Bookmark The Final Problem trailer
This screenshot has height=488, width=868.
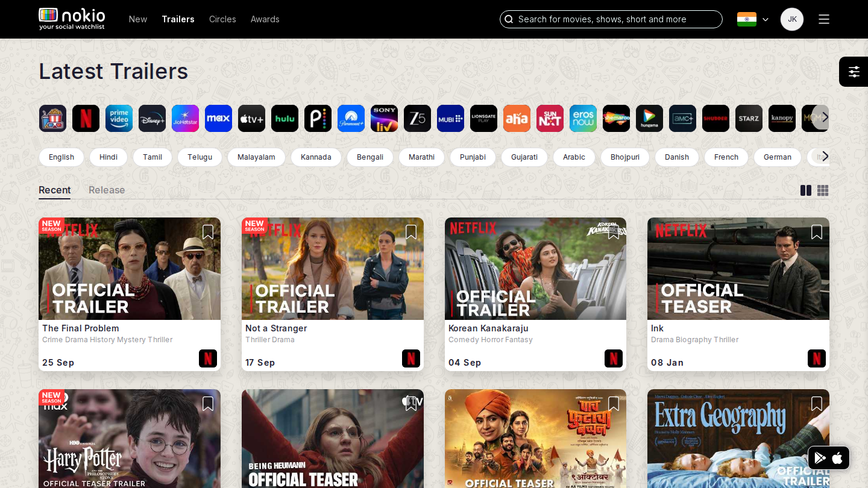(208, 232)
